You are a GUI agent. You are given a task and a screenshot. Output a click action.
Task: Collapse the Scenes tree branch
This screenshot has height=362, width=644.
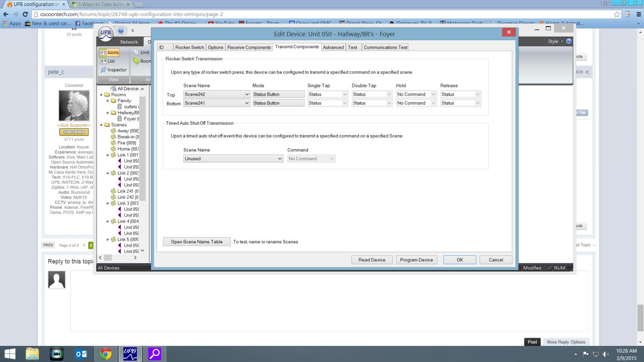(x=102, y=125)
